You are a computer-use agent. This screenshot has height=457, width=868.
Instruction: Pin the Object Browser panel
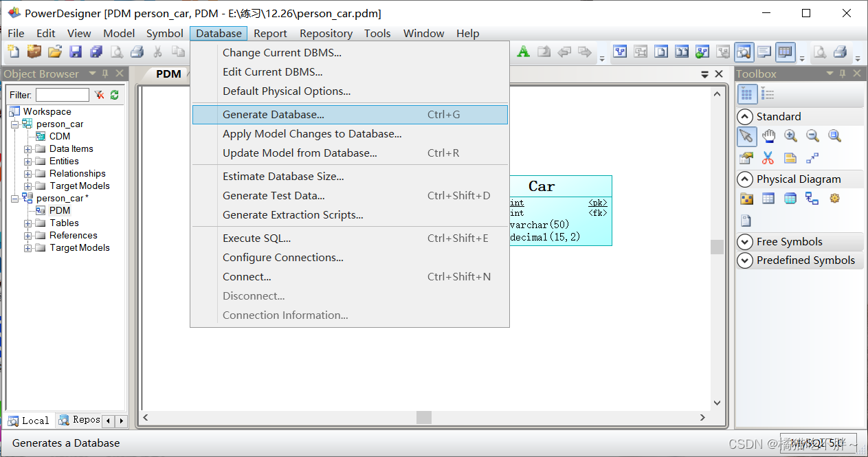(105, 74)
